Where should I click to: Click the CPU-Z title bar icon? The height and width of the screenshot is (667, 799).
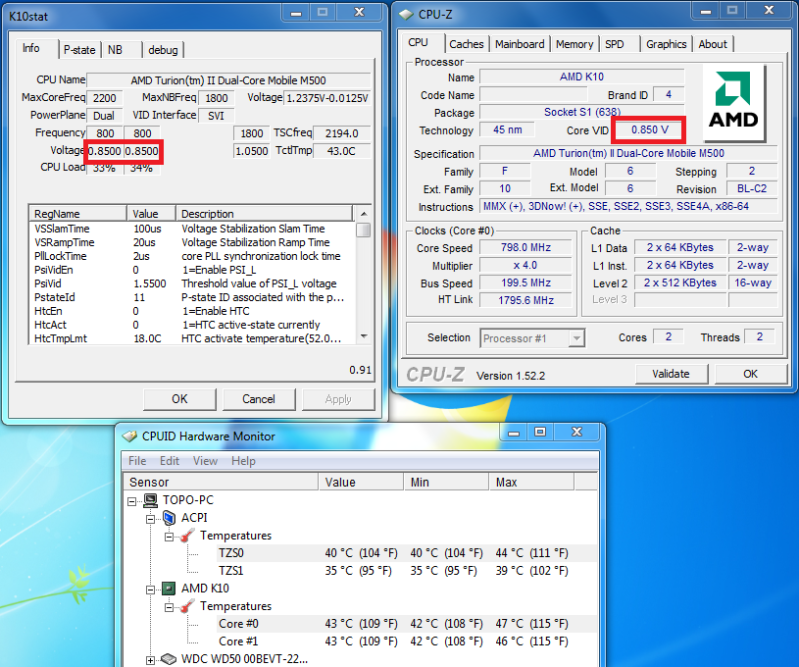click(x=406, y=13)
